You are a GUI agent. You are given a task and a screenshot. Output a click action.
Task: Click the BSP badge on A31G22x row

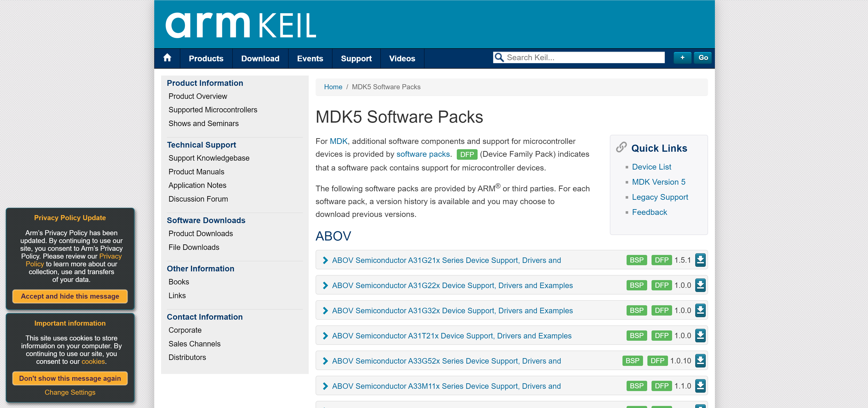point(636,285)
